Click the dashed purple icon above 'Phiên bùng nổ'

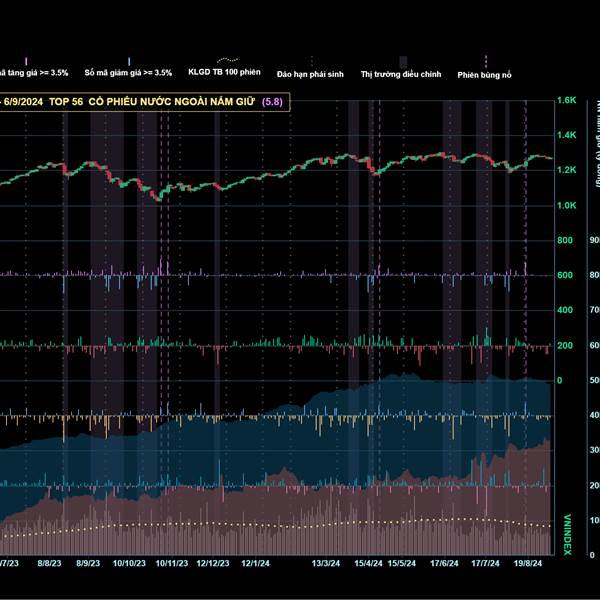485,61
